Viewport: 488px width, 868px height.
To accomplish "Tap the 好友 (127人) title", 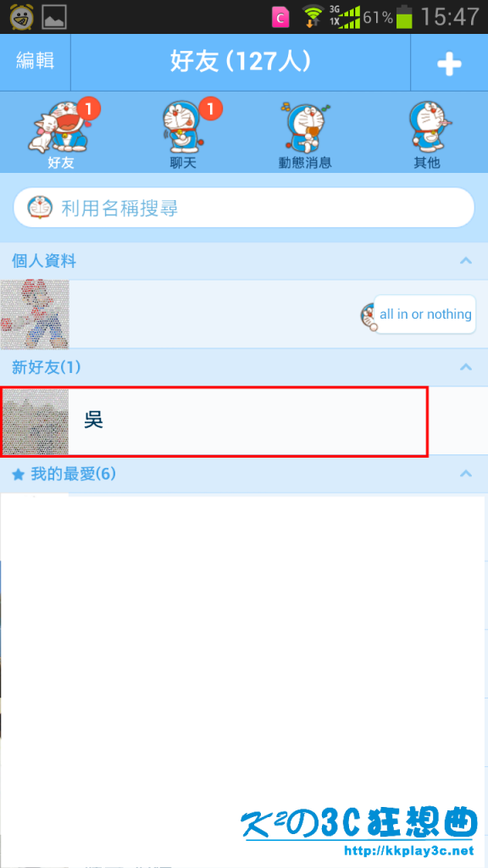I will point(240,63).
